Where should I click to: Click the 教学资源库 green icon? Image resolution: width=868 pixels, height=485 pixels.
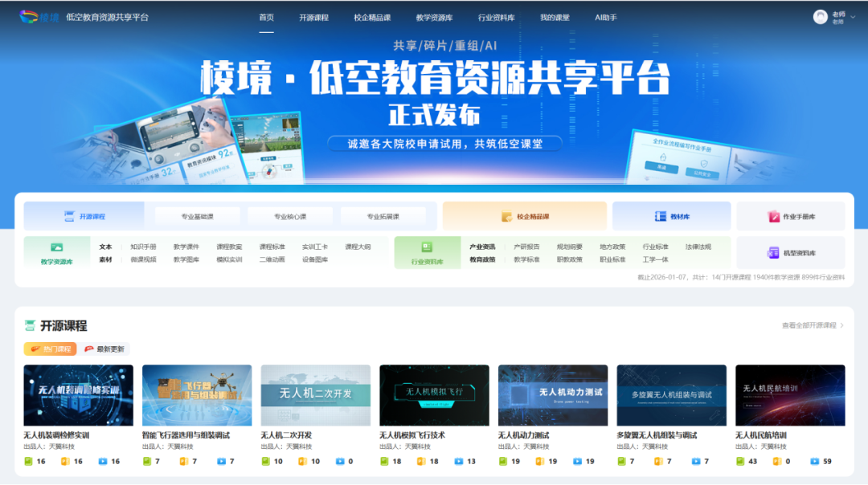56,247
